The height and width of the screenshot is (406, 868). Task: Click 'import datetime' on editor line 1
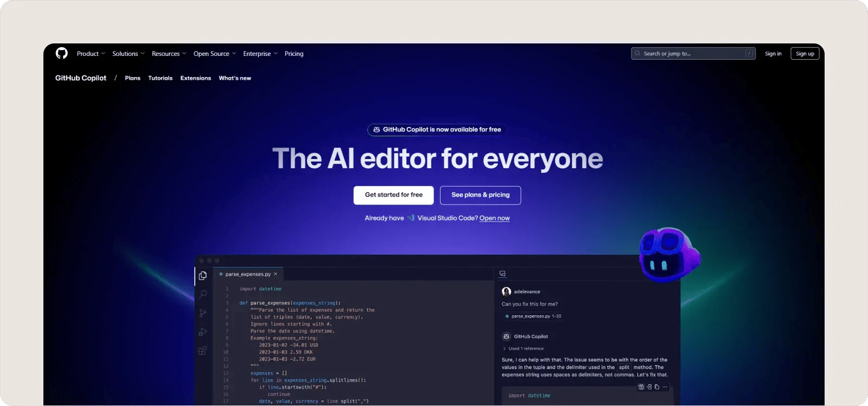coord(260,289)
